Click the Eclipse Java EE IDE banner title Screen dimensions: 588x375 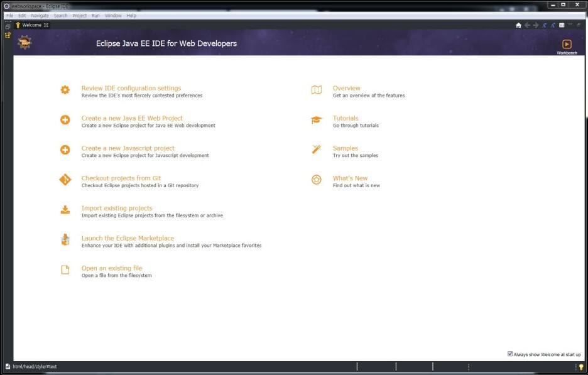(166, 43)
